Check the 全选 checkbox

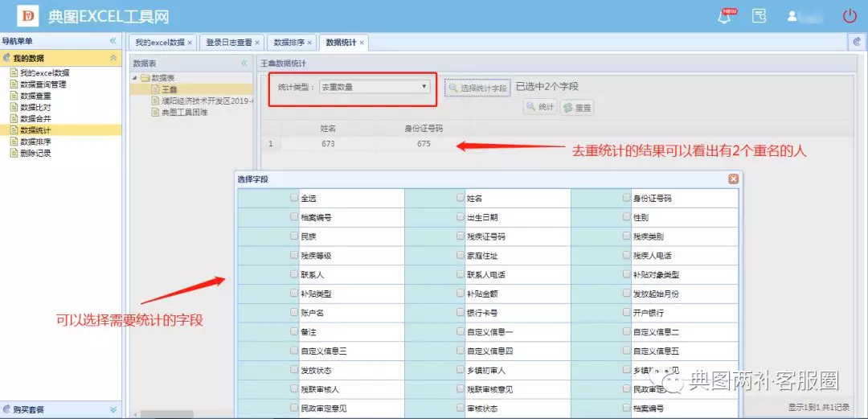pyautogui.click(x=294, y=198)
